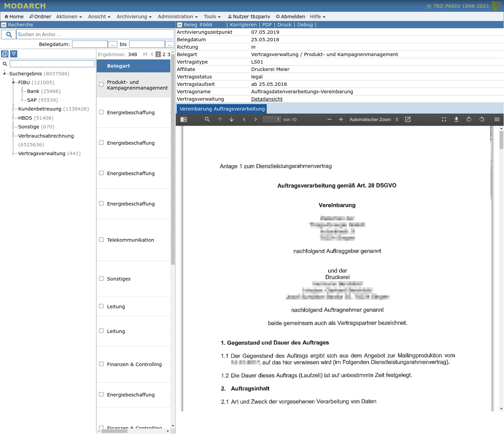Click the funnel filter icon in Recherche
This screenshot has height=434, width=504.
(14, 54)
